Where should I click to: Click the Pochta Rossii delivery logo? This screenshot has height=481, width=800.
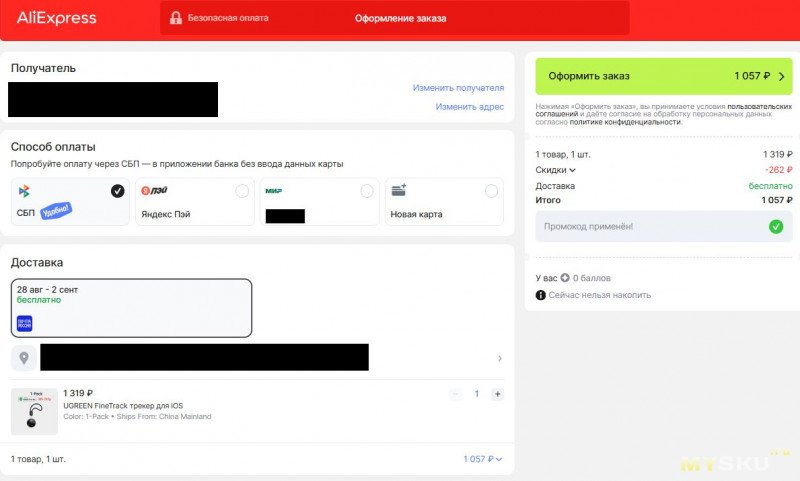[x=24, y=323]
